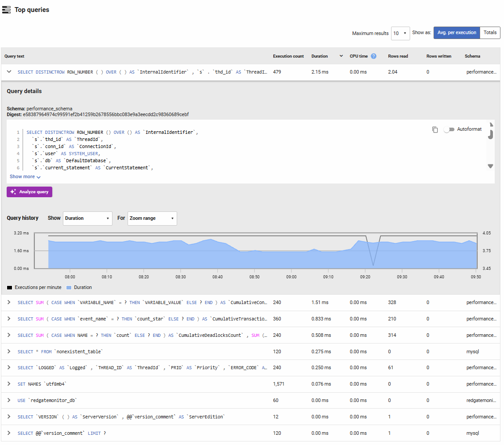
Task: Open the Show Duration metric dropdown
Action: 87,219
